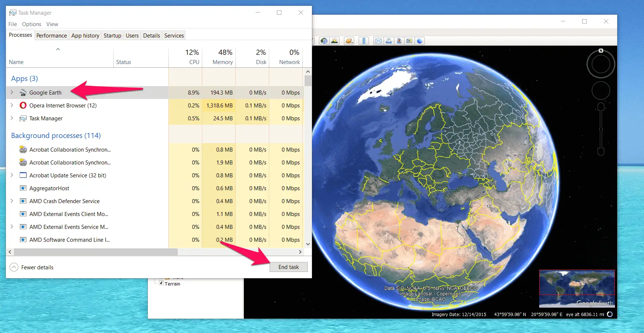
Task: Toggle sunlight icon in Google Earth toolbar
Action: coord(334,41)
